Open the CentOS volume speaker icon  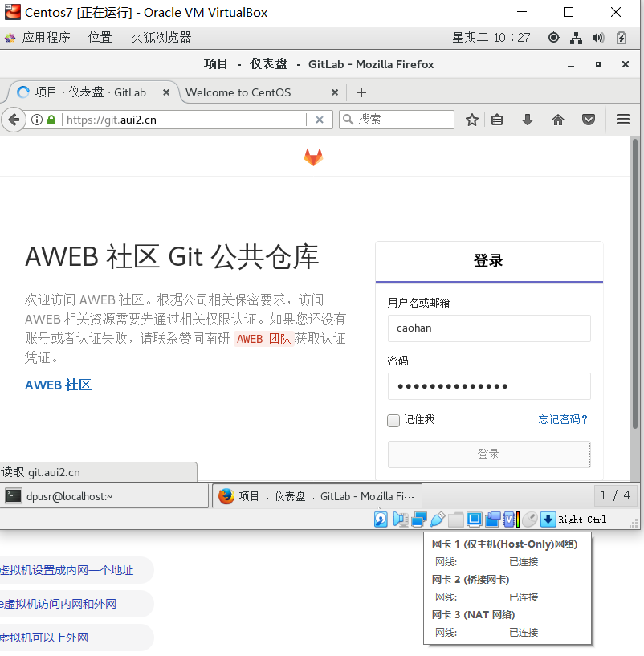[x=598, y=38]
